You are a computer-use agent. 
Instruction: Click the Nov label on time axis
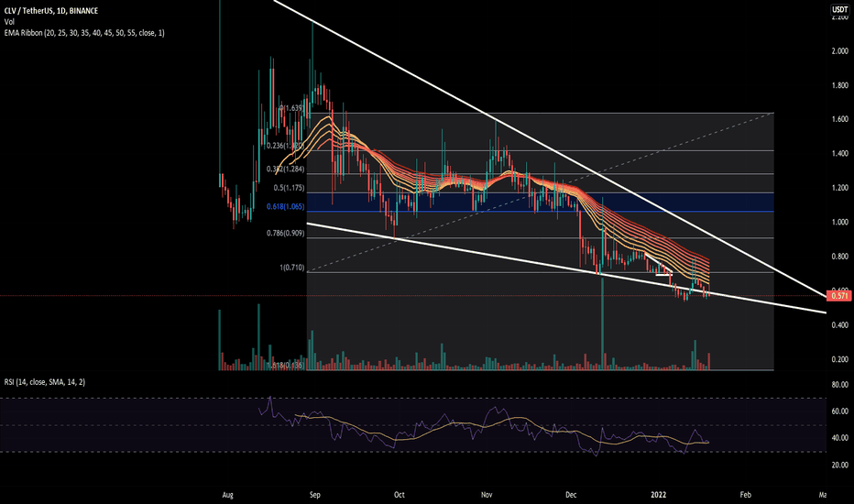click(x=487, y=495)
